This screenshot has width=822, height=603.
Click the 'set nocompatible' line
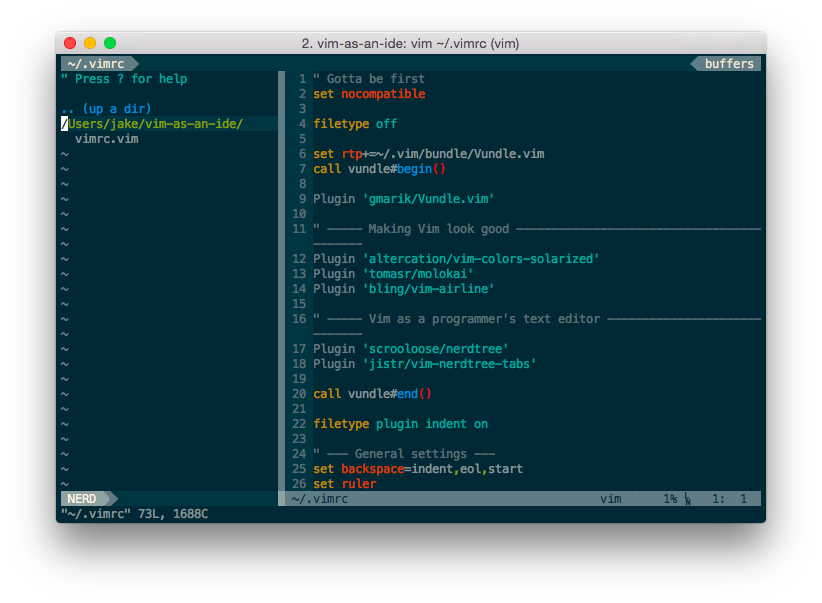369,94
